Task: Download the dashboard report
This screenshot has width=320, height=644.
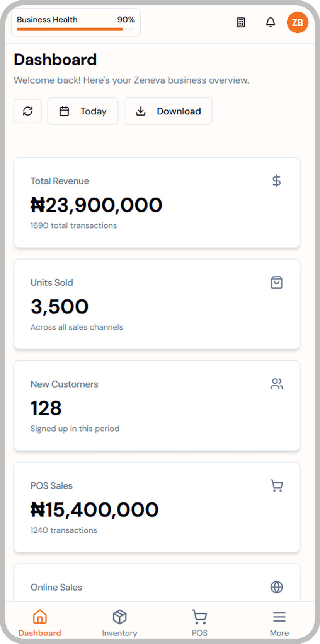Action: pyautogui.click(x=168, y=111)
